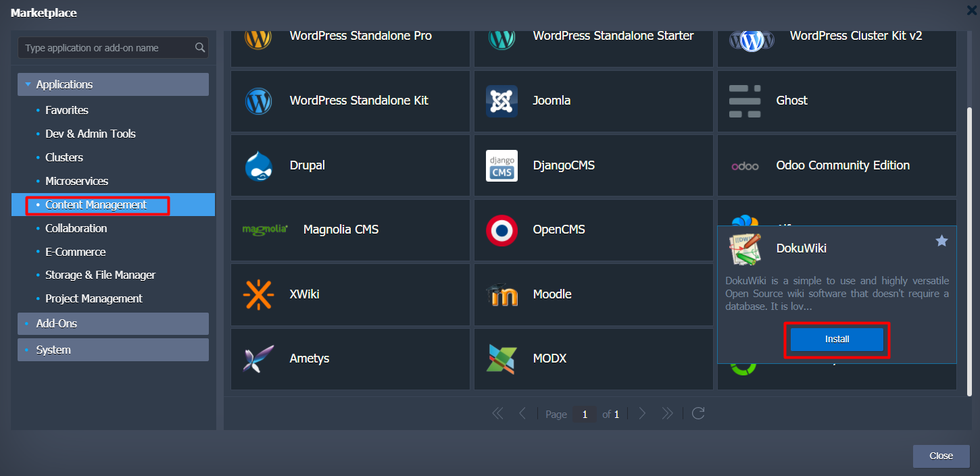Open the Collaboration category

tap(76, 228)
